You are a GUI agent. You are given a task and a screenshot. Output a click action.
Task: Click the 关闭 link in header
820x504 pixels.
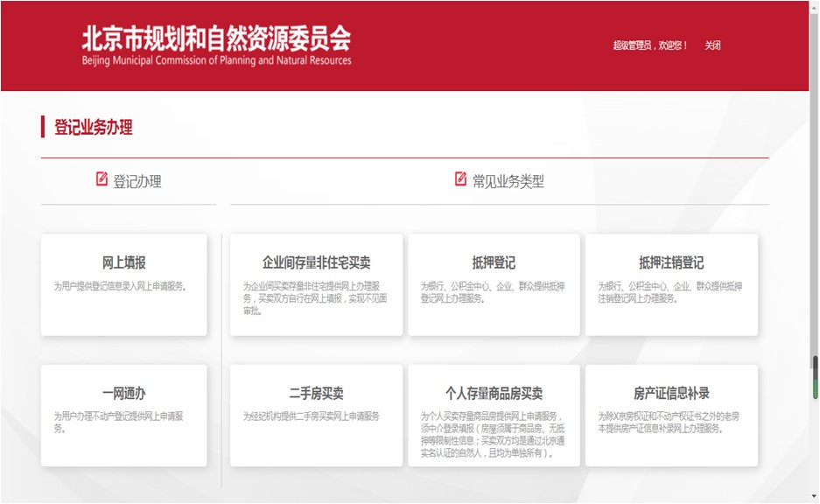click(x=712, y=45)
